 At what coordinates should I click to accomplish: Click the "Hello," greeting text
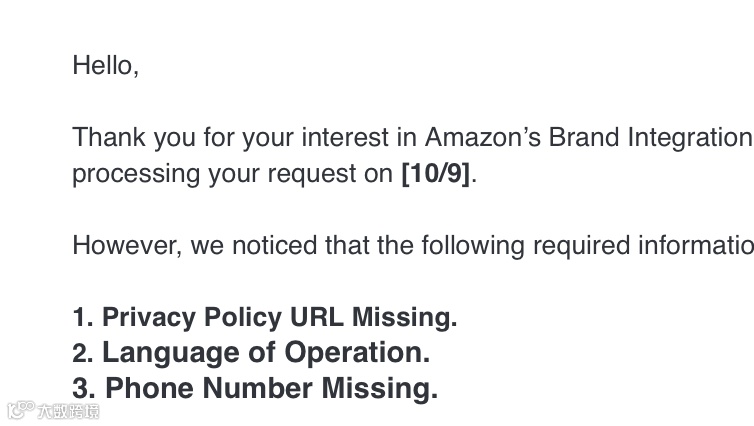[105, 66]
